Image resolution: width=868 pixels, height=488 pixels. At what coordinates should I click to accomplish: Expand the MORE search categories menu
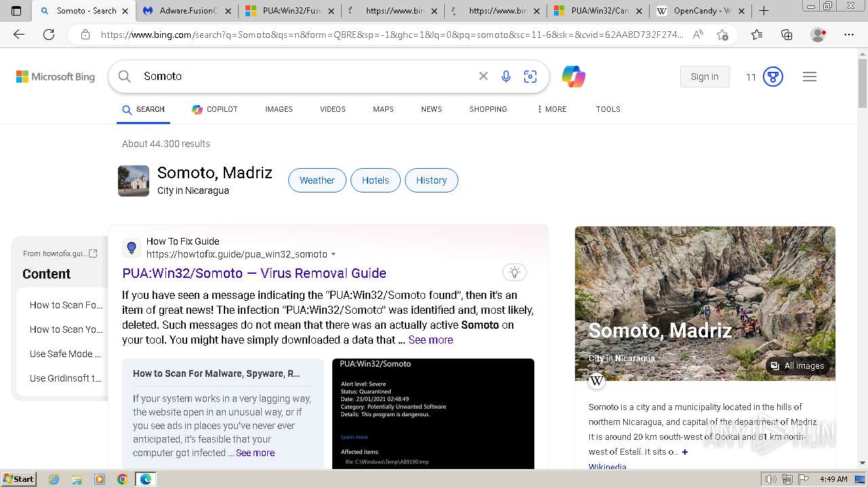pyautogui.click(x=551, y=109)
